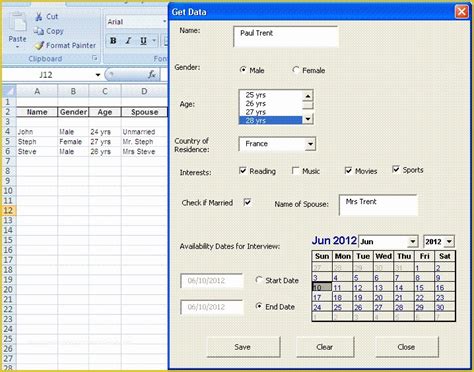Click the Age list scroll down arrow
This screenshot has height=372, width=474.
(x=308, y=119)
